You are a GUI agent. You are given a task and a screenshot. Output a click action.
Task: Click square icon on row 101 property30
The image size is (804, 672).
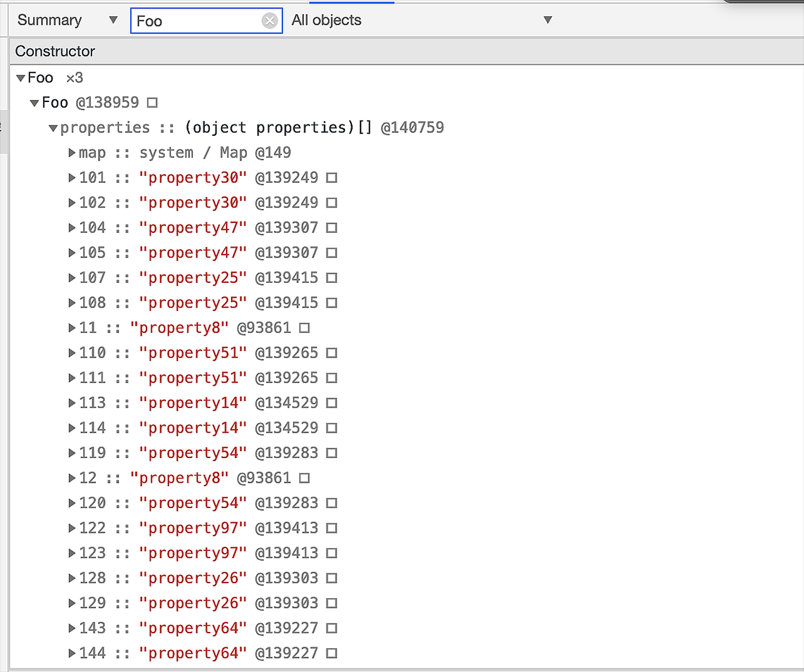point(332,178)
